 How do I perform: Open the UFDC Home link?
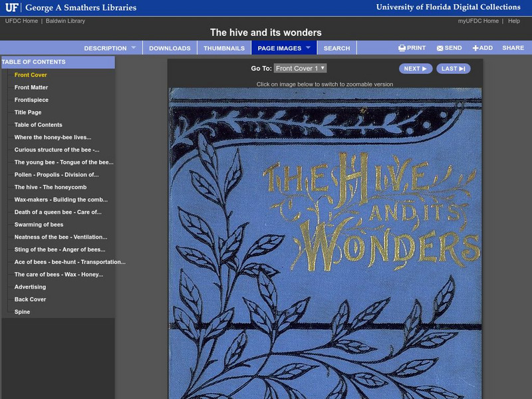click(20, 21)
